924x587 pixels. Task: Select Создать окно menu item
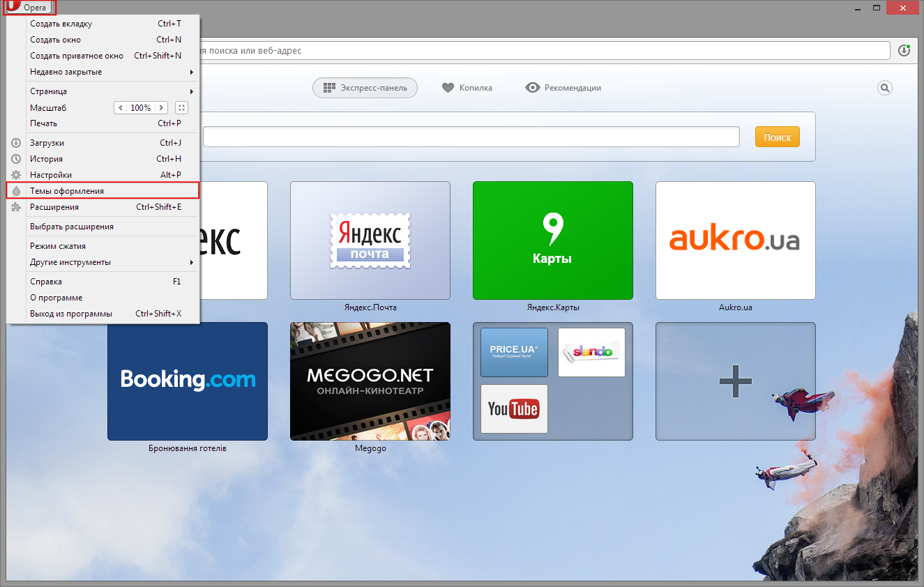(x=103, y=40)
